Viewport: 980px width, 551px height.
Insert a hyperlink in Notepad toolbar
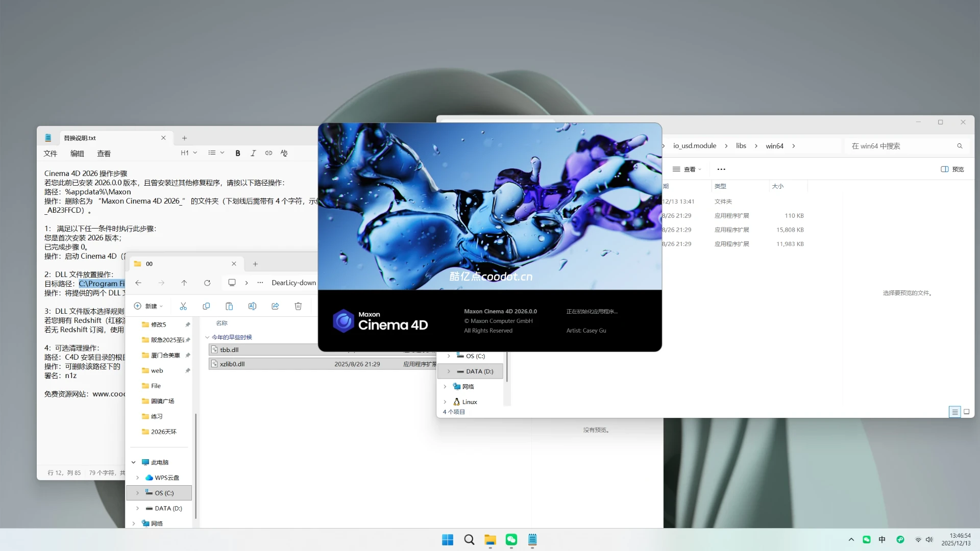(x=268, y=153)
